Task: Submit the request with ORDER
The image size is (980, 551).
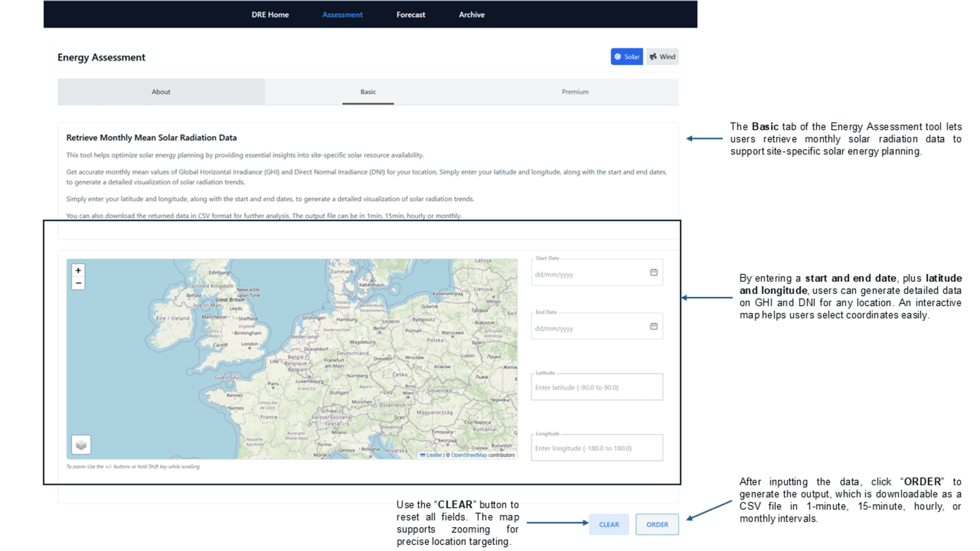Action: (657, 525)
